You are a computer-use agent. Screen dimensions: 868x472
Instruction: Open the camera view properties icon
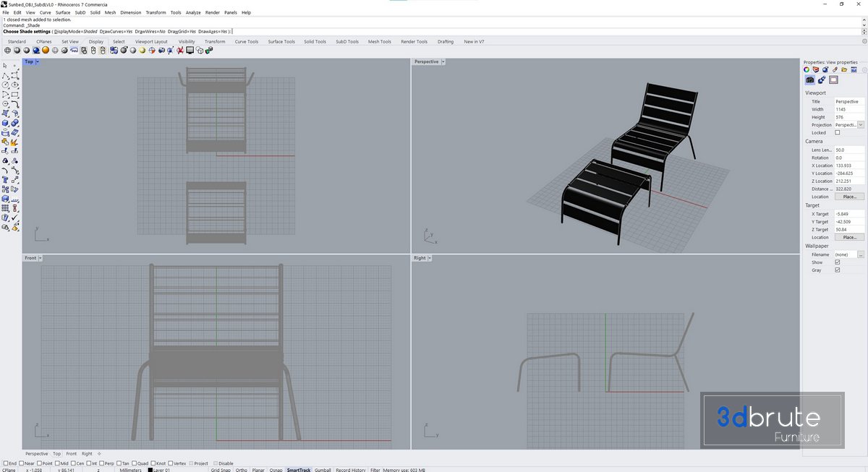(x=810, y=80)
